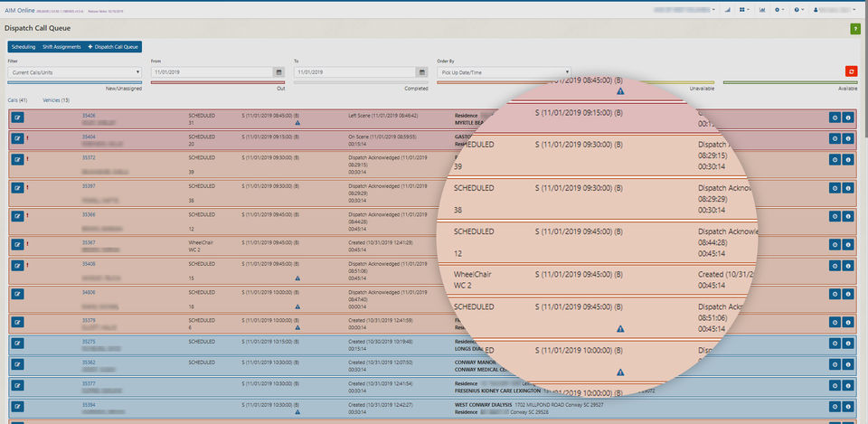Open call number 35406 link

(89, 116)
